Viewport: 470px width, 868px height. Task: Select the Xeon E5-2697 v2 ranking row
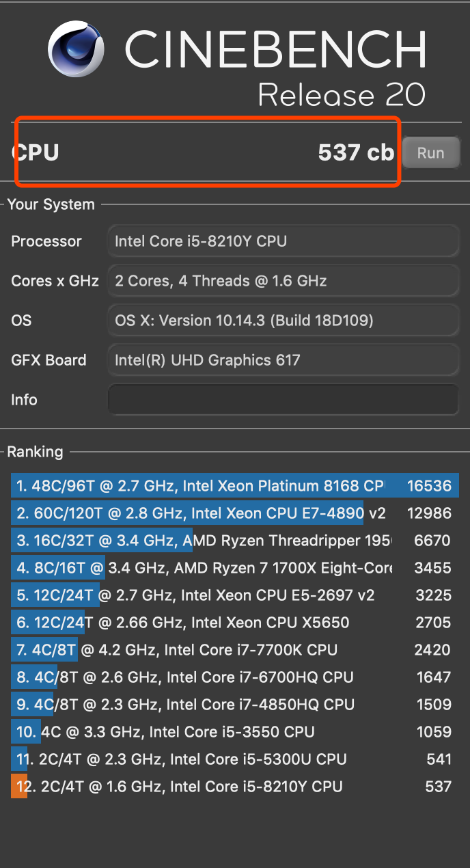point(205,595)
